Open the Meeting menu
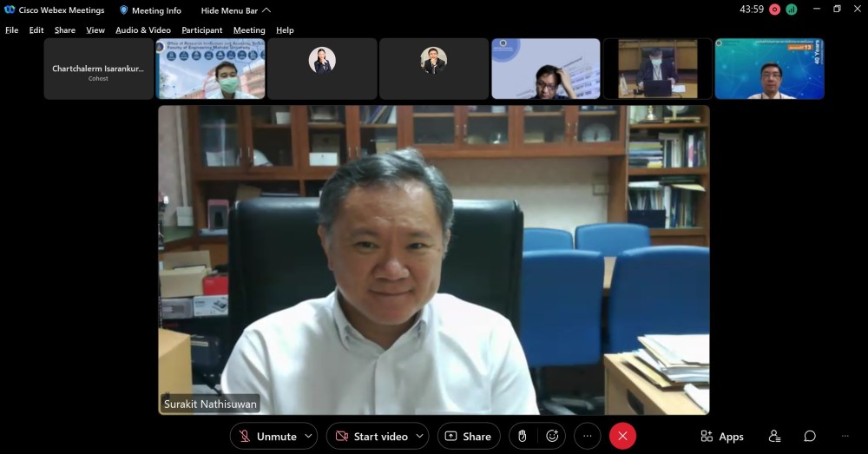 (249, 30)
